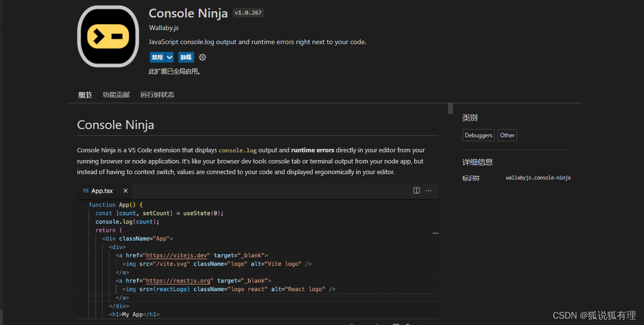Viewport: 644px width, 325px height.
Task: Click the Console Ninja extension logo
Action: point(108,36)
